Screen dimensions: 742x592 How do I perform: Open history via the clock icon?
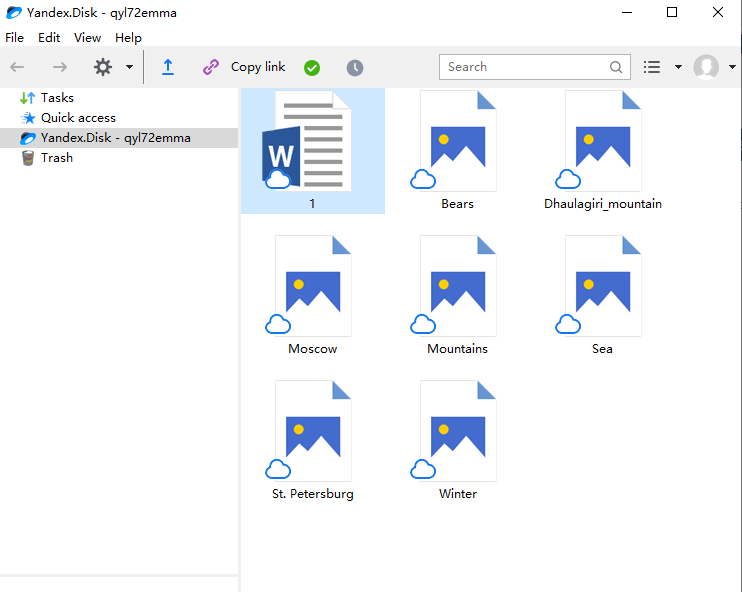coord(355,68)
